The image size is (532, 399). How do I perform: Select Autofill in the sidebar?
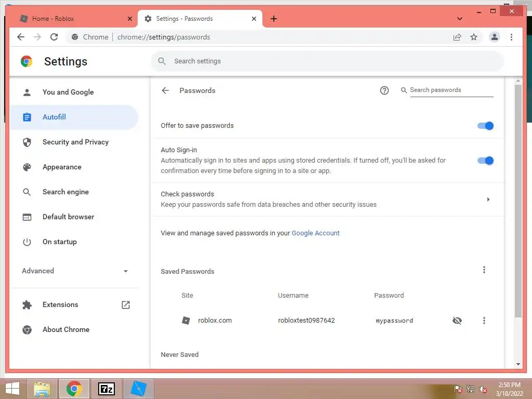(x=74, y=117)
